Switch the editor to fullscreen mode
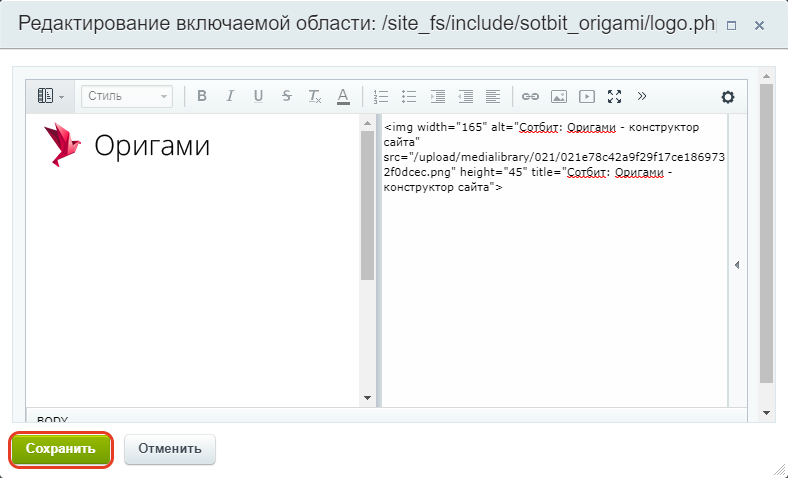Viewport: 788px width, 478px height. [615, 96]
